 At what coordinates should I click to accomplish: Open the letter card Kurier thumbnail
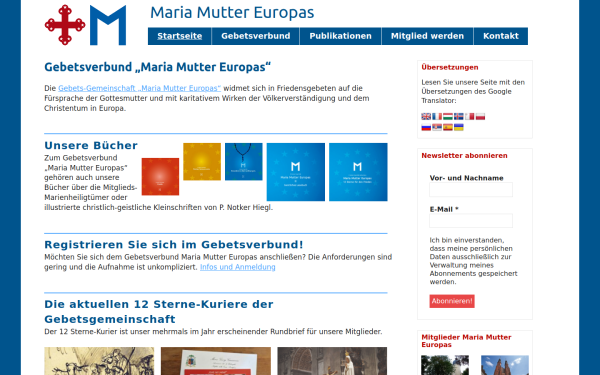point(216,361)
